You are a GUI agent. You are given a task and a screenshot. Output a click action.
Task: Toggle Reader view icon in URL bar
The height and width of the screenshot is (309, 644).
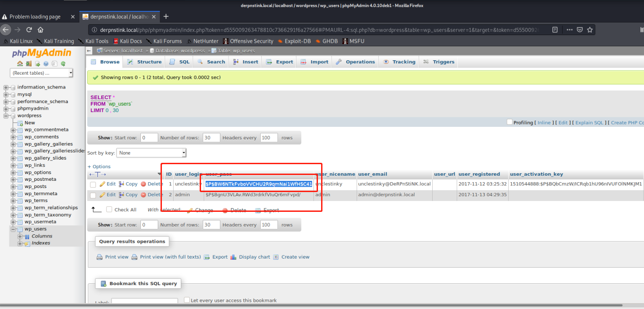coord(555,30)
